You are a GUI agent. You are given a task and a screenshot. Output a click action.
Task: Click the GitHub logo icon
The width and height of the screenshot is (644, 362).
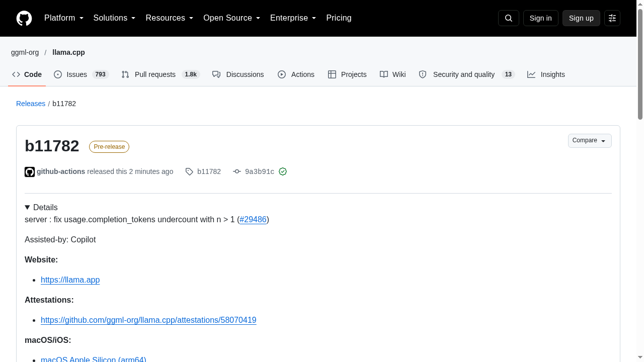[x=24, y=18]
